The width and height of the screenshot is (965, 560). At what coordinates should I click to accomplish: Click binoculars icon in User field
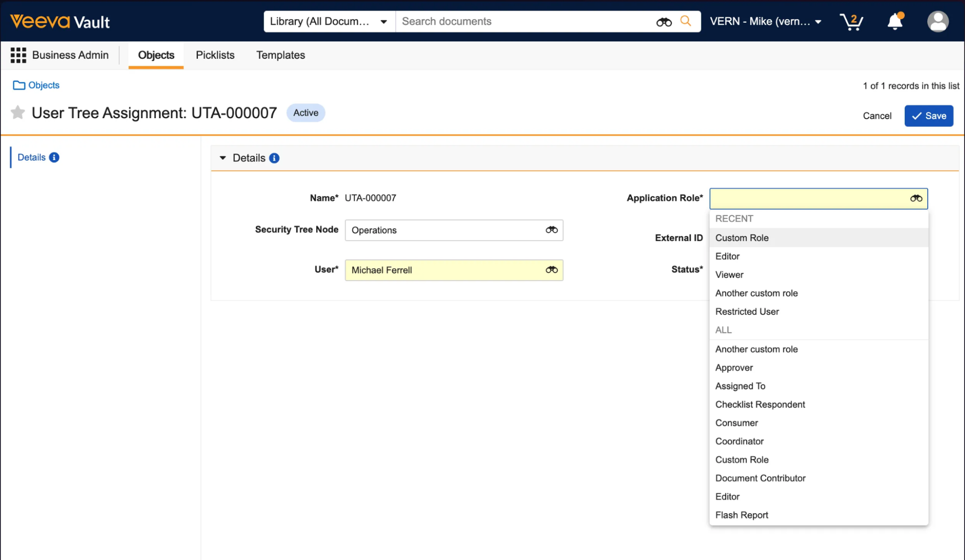pos(552,270)
